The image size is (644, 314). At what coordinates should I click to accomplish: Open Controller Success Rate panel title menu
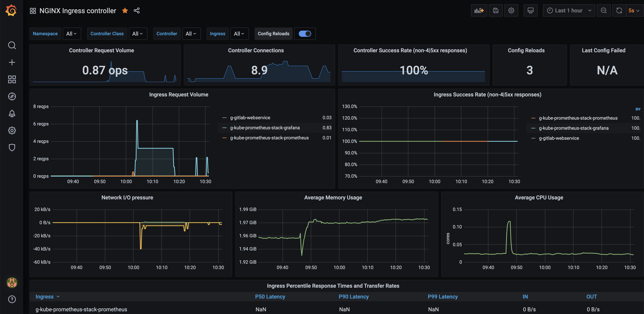pos(410,50)
